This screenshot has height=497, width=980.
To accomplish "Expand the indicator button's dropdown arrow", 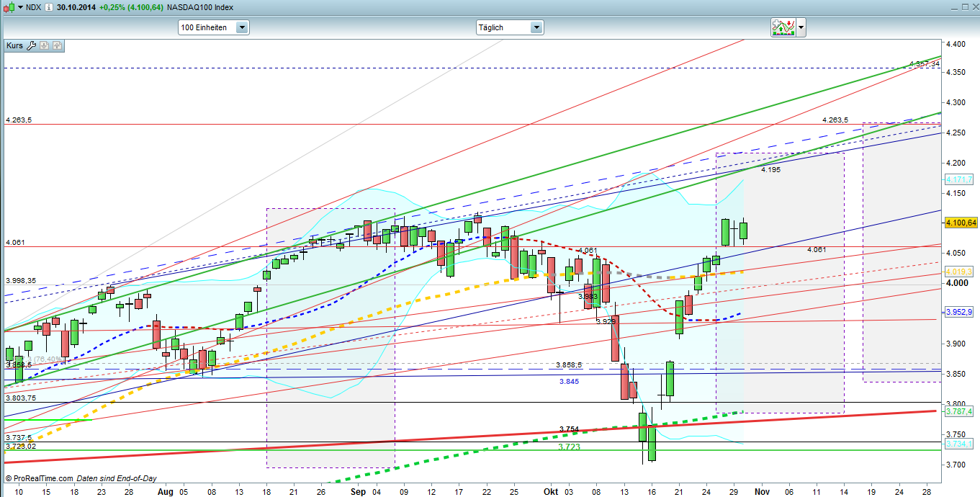I will pyautogui.click(x=801, y=27).
